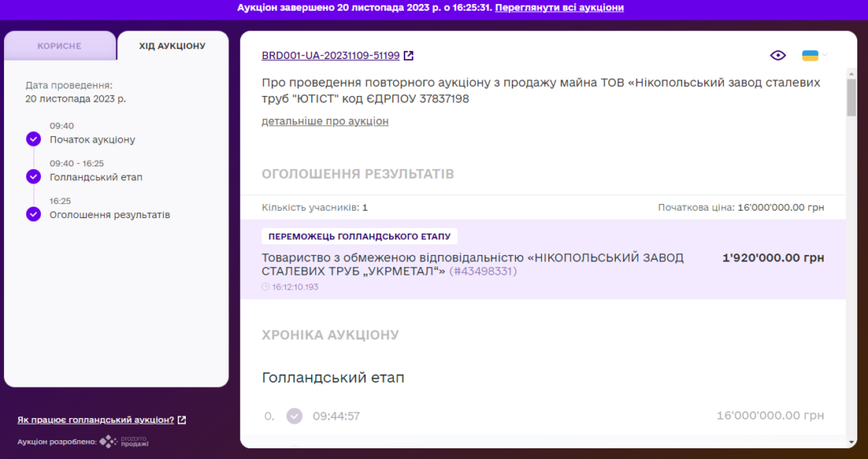Click checkmark icon for Оголошення результатів step
The image size is (868, 459).
[x=34, y=214]
